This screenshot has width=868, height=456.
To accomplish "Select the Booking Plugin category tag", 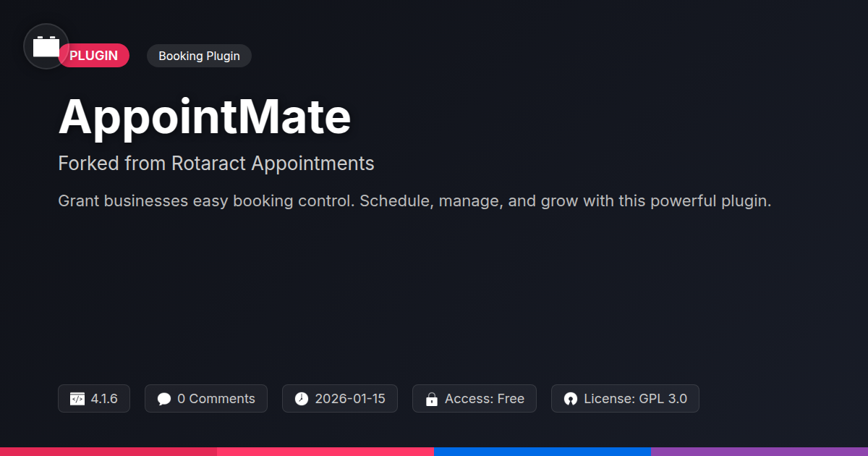I will pos(199,56).
